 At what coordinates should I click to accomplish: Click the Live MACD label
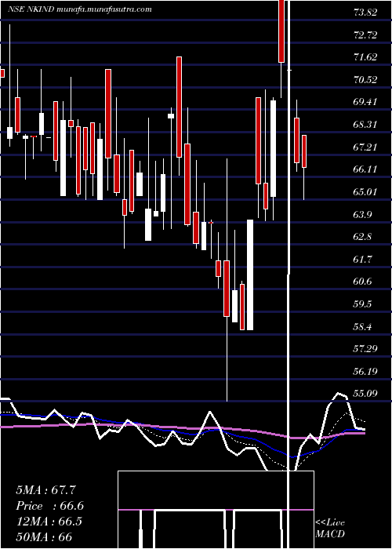[x=330, y=529]
